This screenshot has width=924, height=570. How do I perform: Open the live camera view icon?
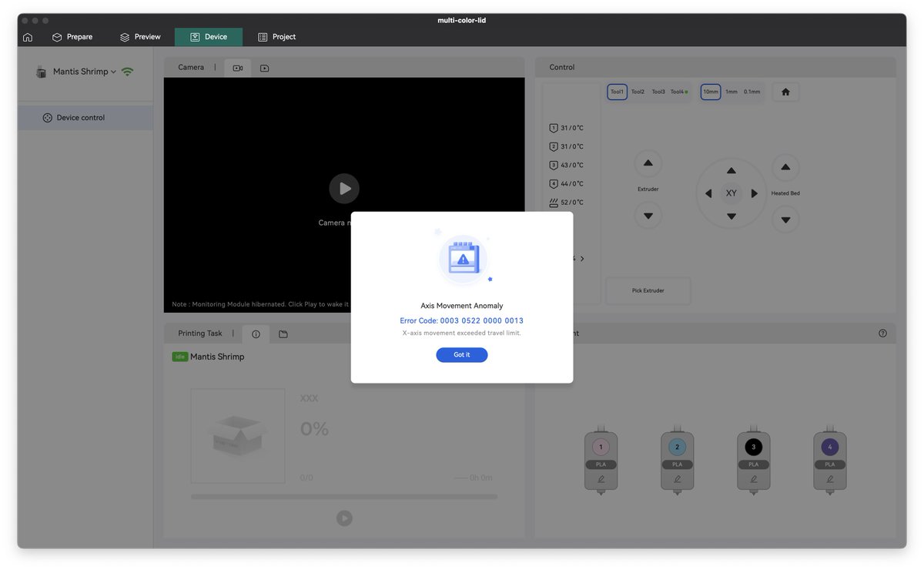point(238,68)
